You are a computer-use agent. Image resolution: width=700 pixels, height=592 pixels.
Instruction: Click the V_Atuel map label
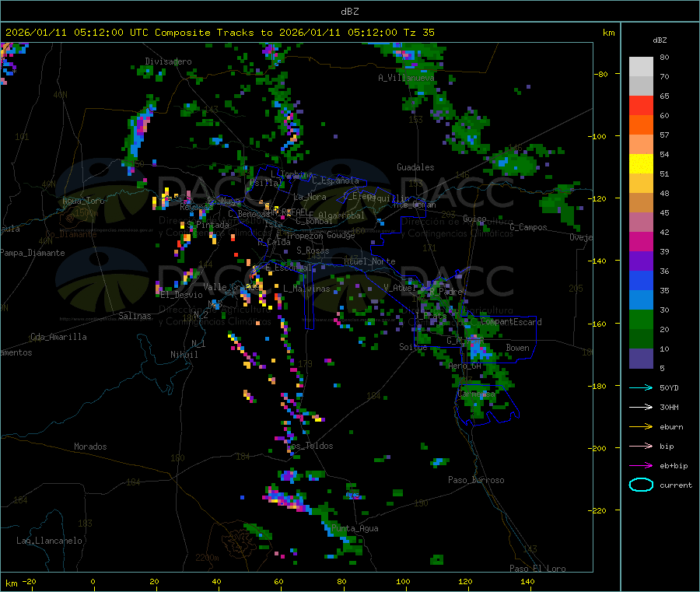coord(400,288)
